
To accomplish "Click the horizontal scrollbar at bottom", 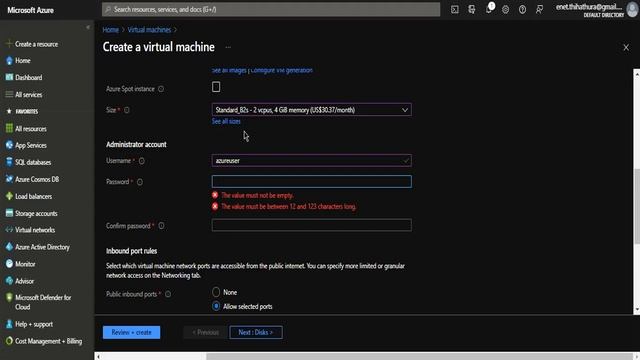I will (419, 356).
